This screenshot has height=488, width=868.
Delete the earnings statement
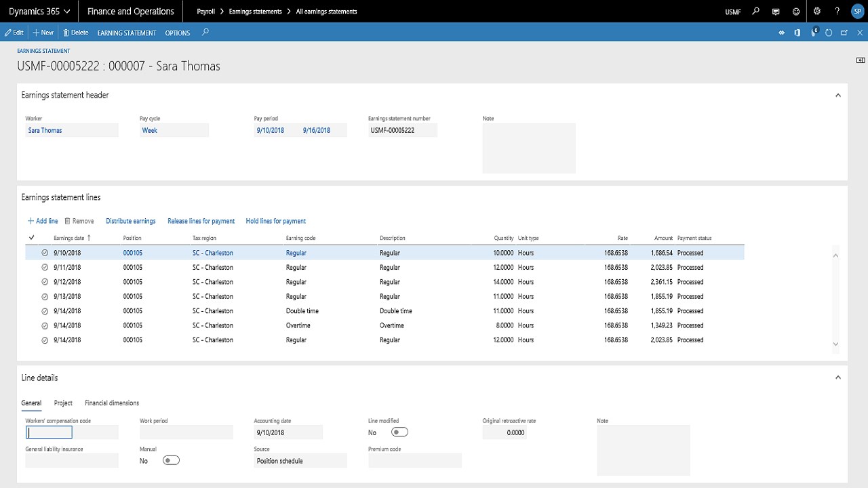pos(76,33)
